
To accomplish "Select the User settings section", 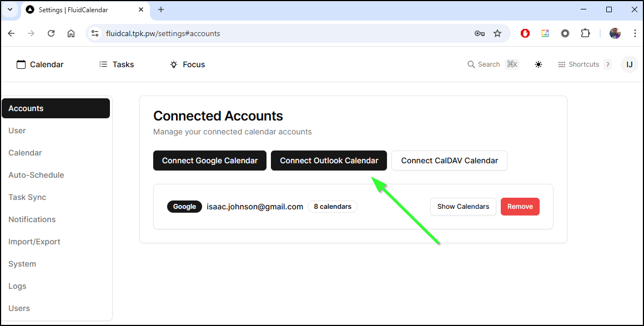I will 56,131.
